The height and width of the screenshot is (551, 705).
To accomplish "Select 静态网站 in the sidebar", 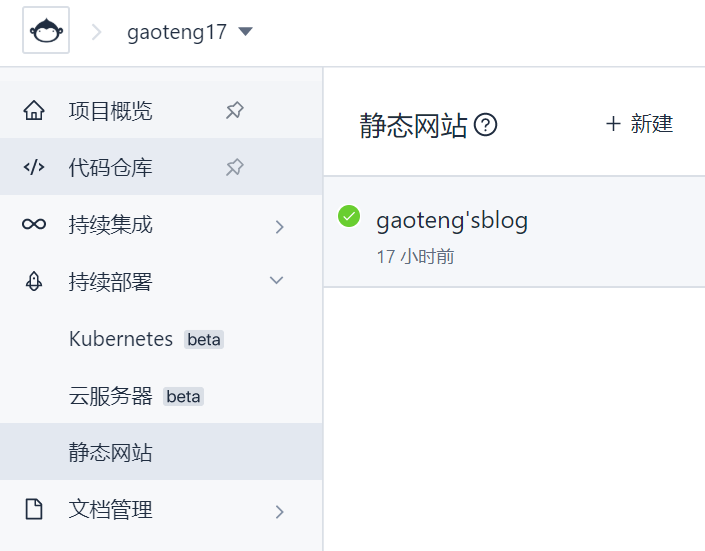I will point(111,452).
